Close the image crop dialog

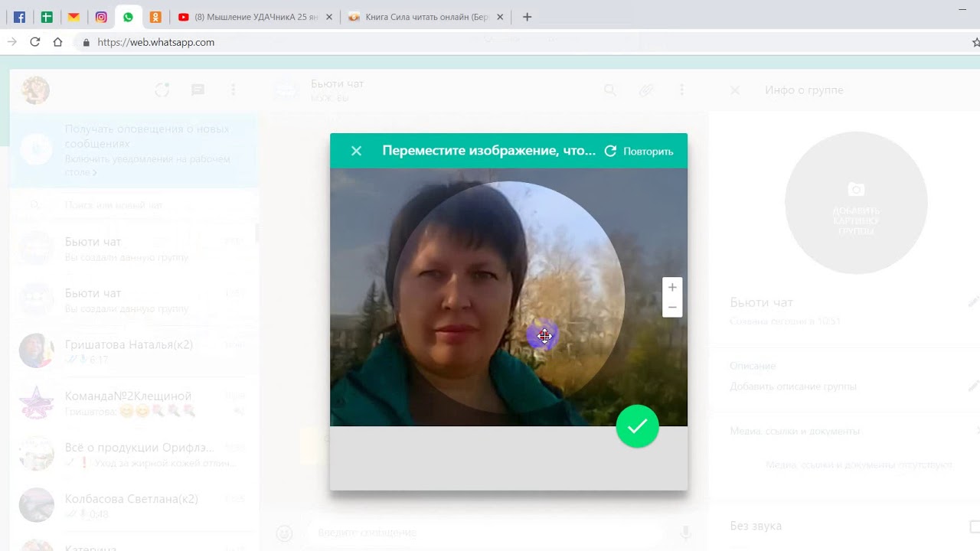[x=356, y=151]
